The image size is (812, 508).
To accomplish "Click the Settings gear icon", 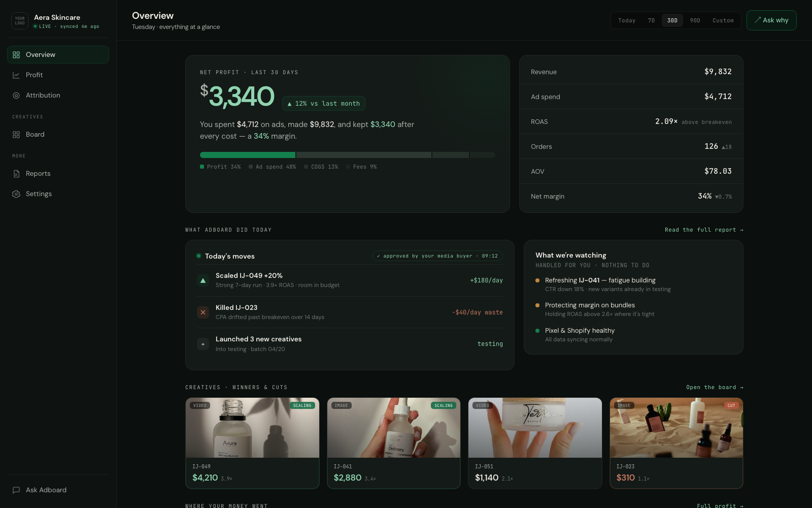I will [16, 194].
